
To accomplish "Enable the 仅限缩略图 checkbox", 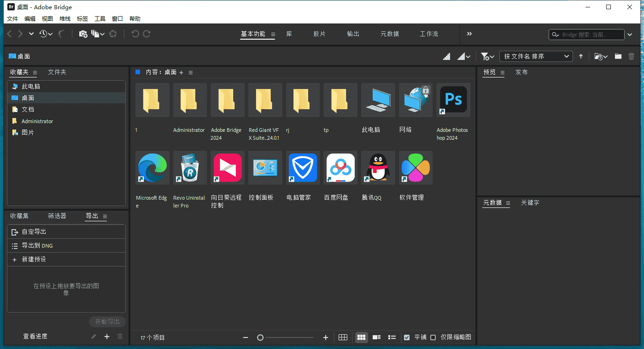I will [433, 337].
